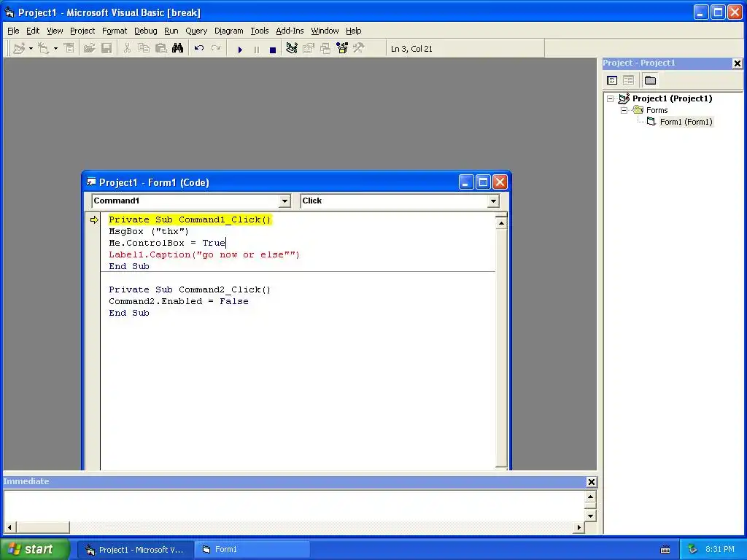Click inside the Immediate window input area
Viewport: 747px width, 560px height.
click(294, 506)
